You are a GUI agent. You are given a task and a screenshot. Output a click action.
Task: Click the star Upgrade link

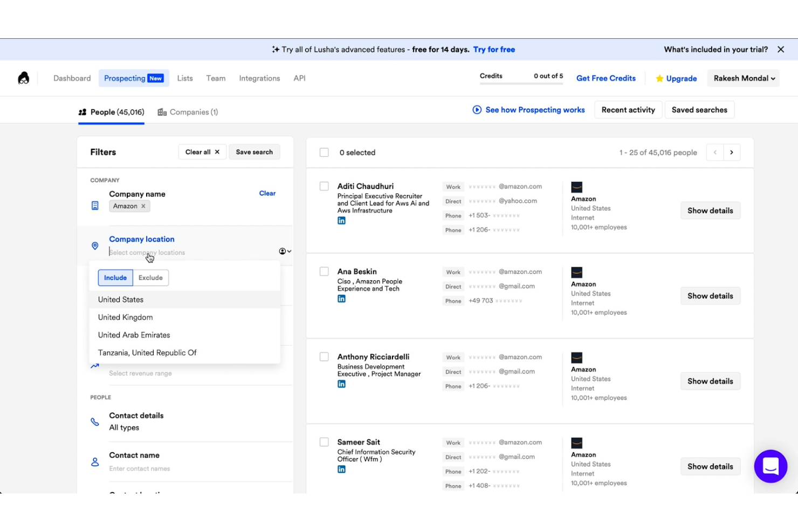(x=676, y=79)
